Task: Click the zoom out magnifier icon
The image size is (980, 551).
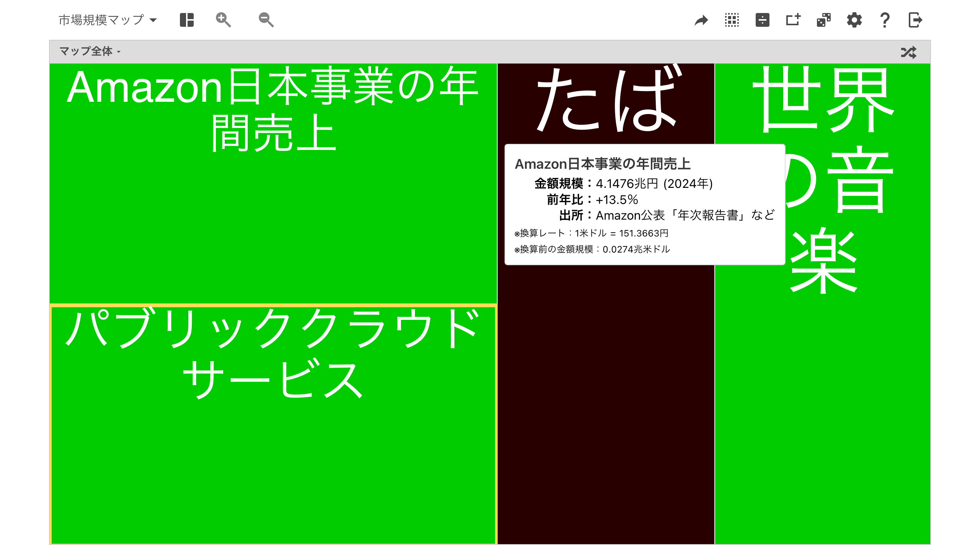Action: [x=266, y=20]
